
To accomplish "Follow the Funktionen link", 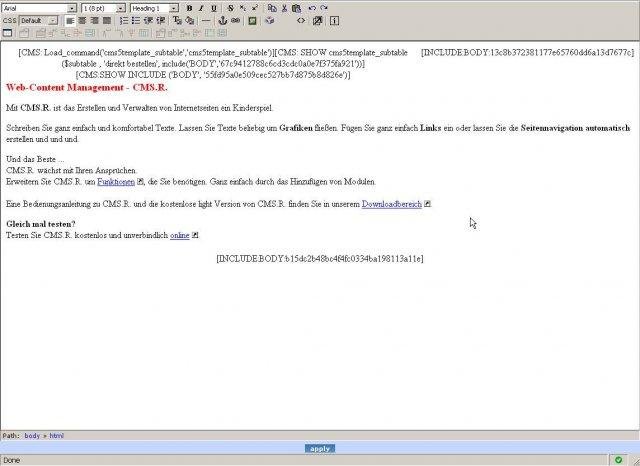I will tap(116, 182).
